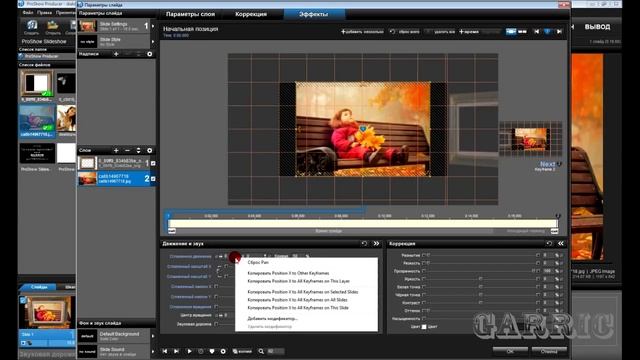Screen dimensions: 640x360
Task: Click layer reorder up-down arrows in Слои
Action: [138, 150]
